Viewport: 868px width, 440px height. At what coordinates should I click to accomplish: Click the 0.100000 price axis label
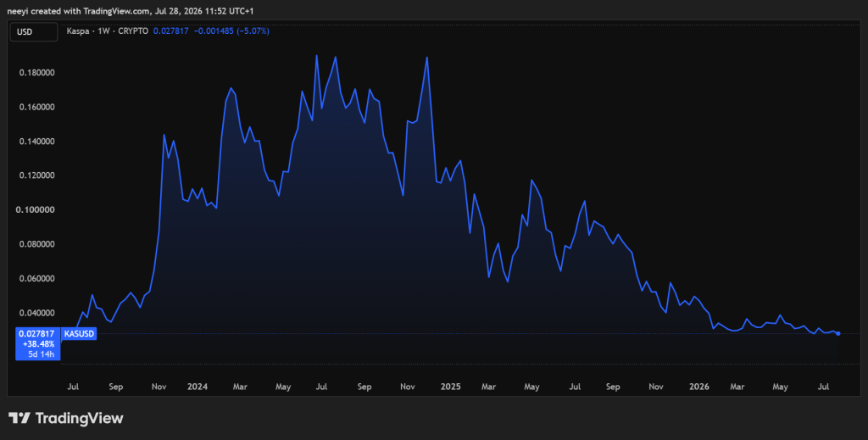click(36, 209)
